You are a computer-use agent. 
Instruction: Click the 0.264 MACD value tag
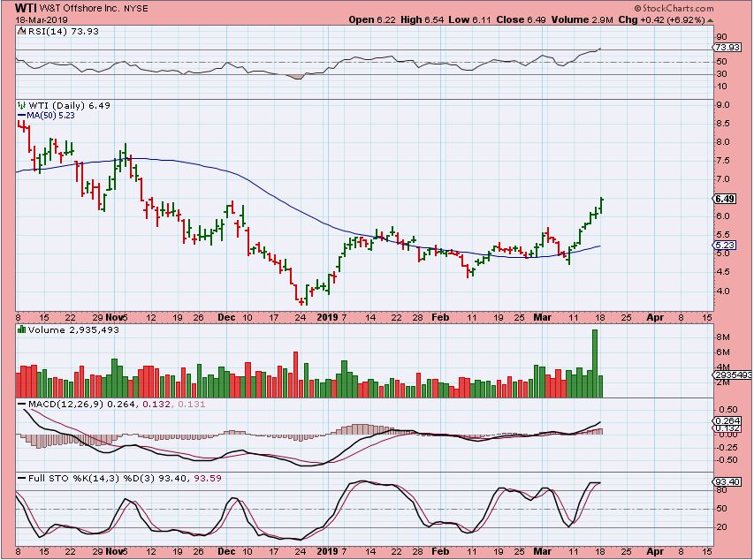727,421
